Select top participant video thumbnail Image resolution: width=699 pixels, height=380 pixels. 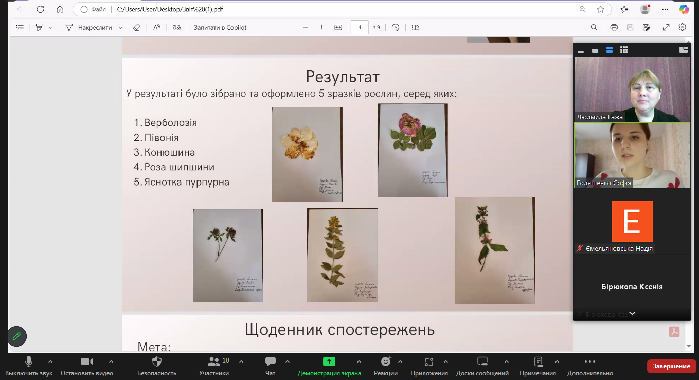click(x=632, y=89)
